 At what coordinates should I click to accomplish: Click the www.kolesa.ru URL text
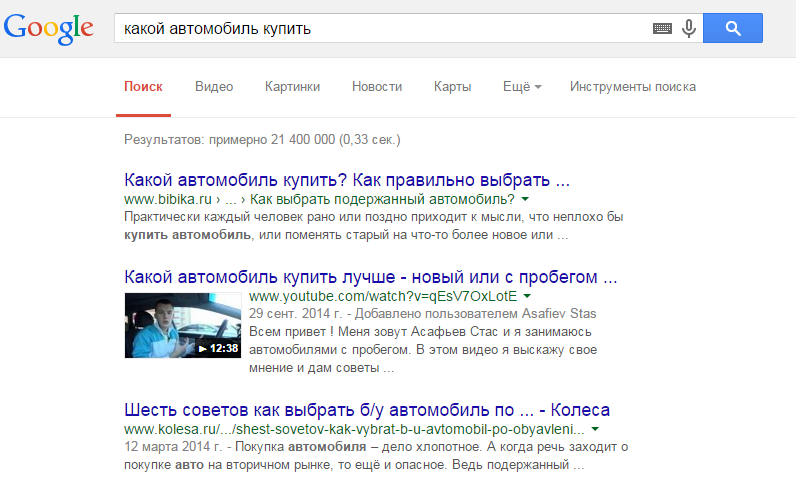(354, 429)
